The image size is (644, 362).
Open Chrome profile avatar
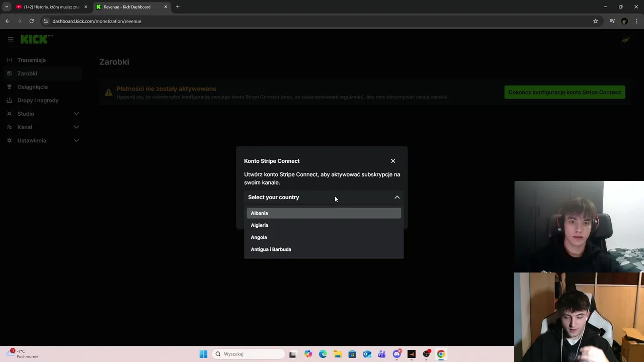[624, 21]
